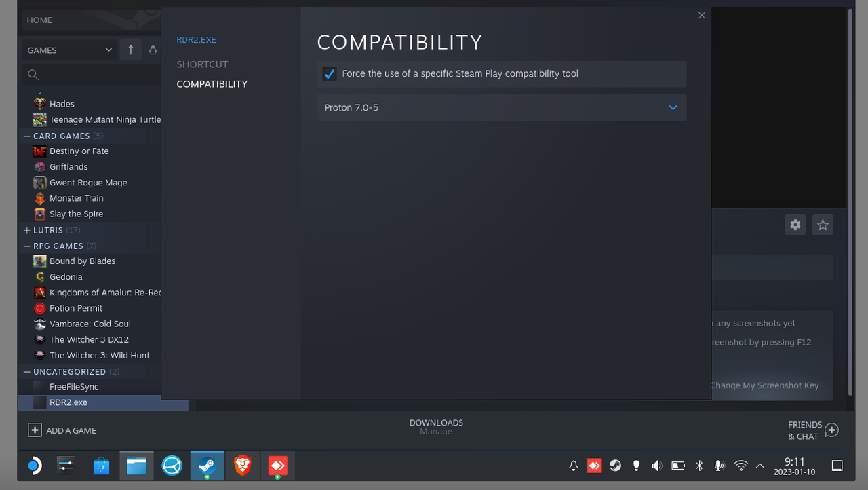Screen dimensions: 868x490
Task: Click Steam tray icon
Action: click(x=615, y=466)
